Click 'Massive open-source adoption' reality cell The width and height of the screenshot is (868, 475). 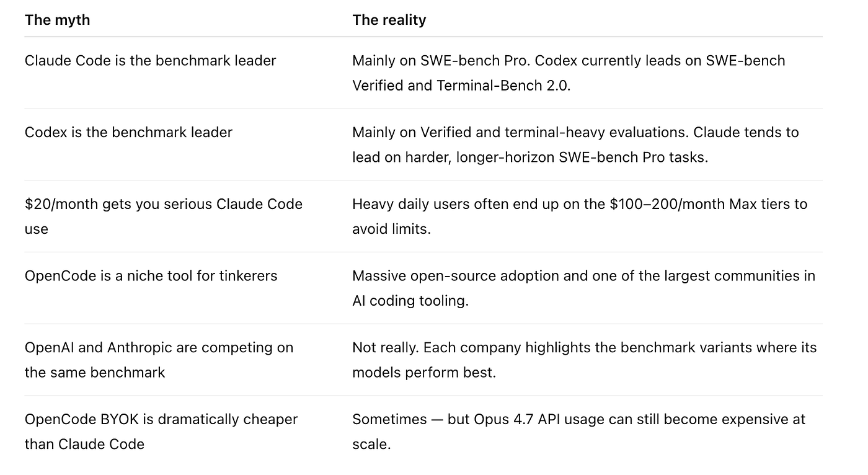(x=583, y=288)
